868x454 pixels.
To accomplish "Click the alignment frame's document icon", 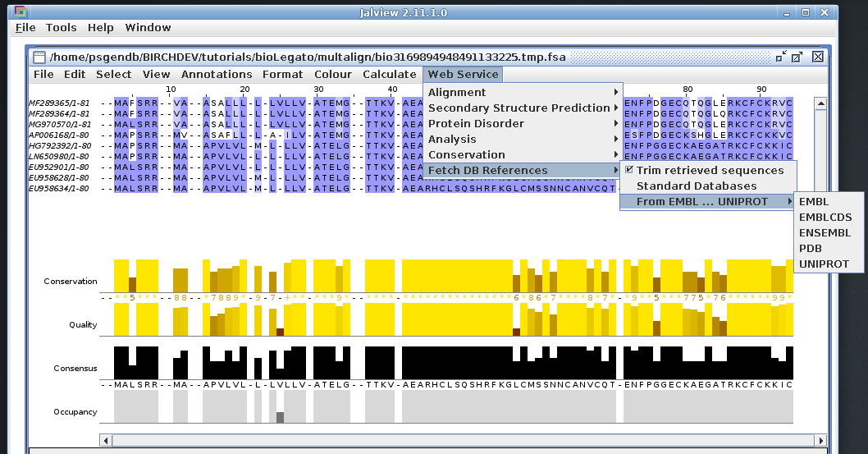I will click(x=39, y=57).
